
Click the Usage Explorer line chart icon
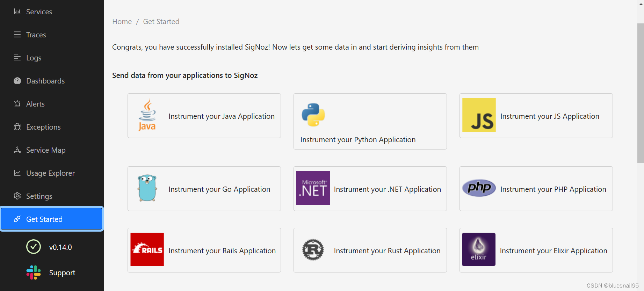coord(17,173)
